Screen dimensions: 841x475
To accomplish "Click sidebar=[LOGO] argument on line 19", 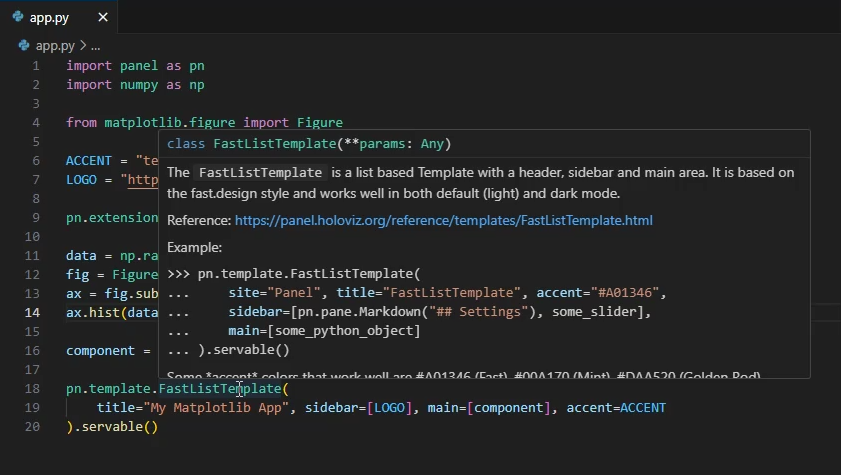I will (x=358, y=407).
